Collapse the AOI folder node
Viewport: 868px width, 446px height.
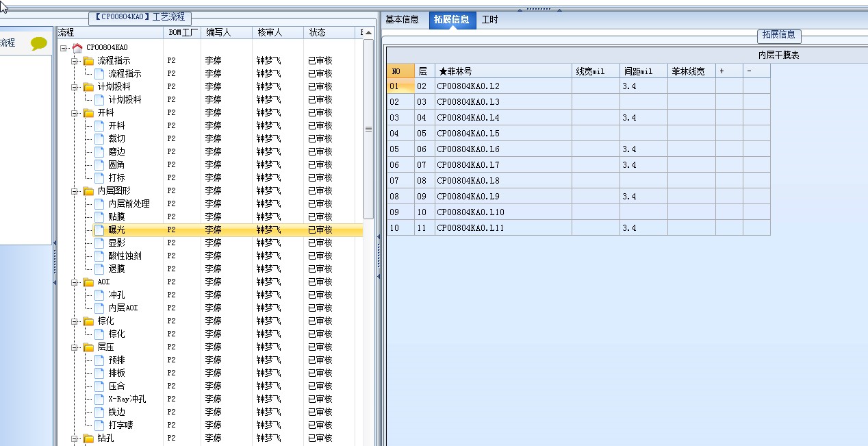coord(75,282)
